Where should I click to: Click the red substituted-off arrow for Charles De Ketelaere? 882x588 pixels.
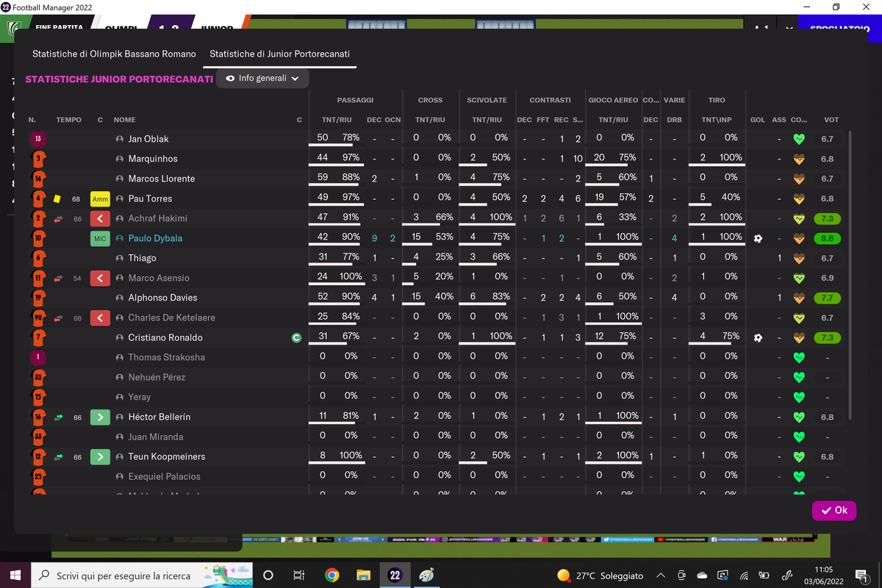pos(100,318)
